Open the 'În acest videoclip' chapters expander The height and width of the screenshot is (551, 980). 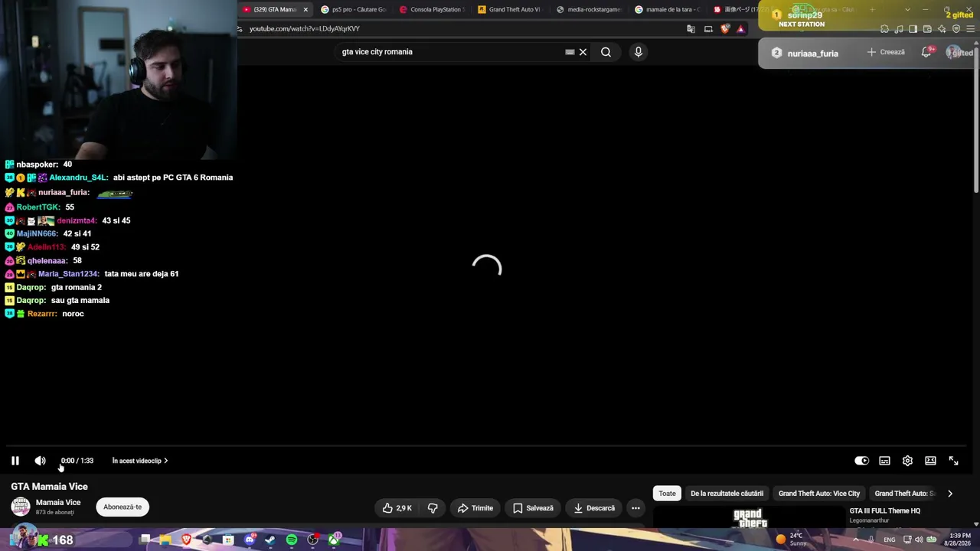coord(140,461)
